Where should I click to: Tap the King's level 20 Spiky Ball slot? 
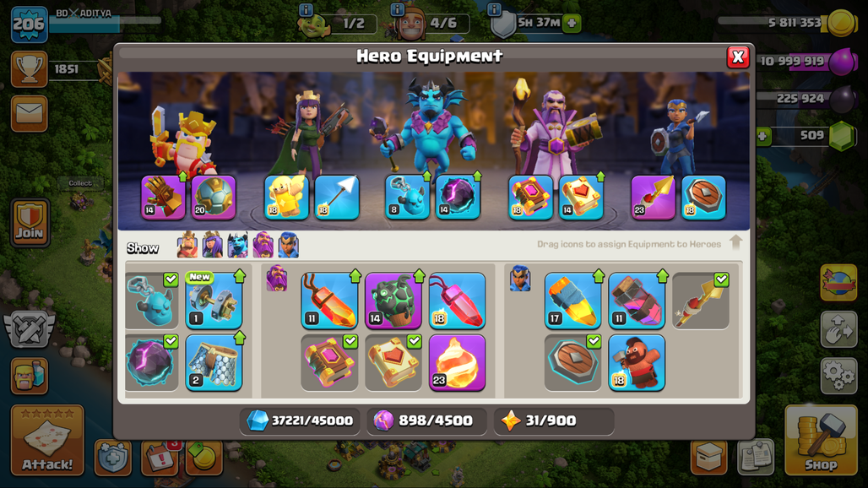click(x=214, y=198)
